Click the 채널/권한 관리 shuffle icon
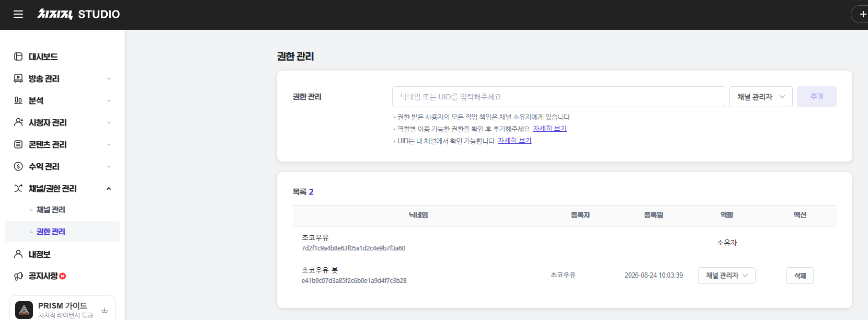868x320 pixels. click(18, 188)
